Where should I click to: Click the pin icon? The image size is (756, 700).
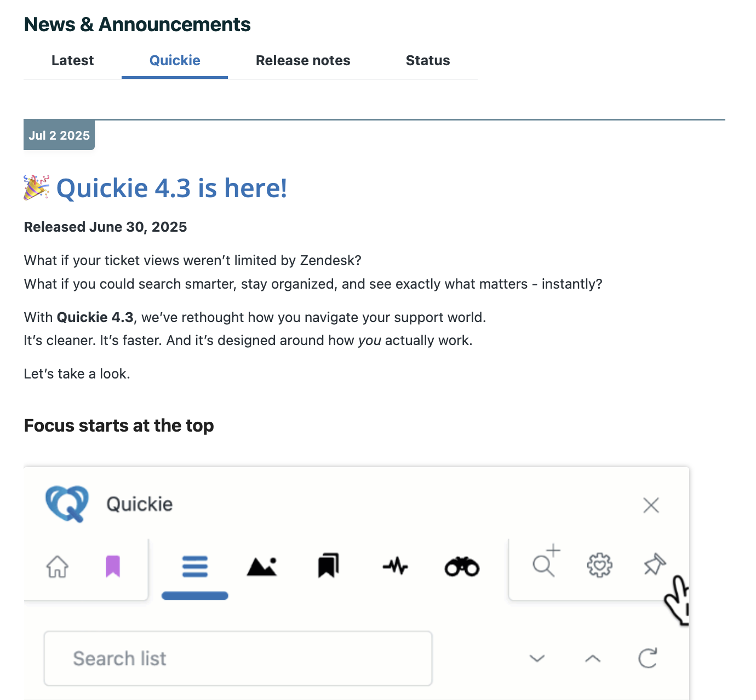point(654,565)
